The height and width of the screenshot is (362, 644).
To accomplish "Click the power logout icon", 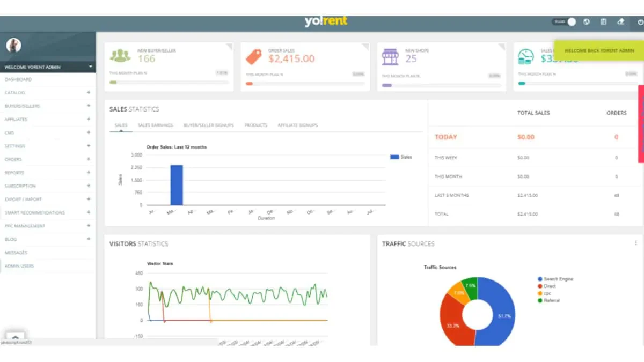I will (x=640, y=22).
